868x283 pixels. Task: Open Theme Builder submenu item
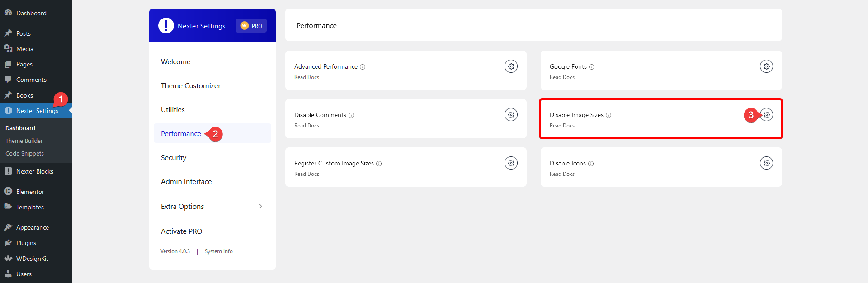[24, 141]
